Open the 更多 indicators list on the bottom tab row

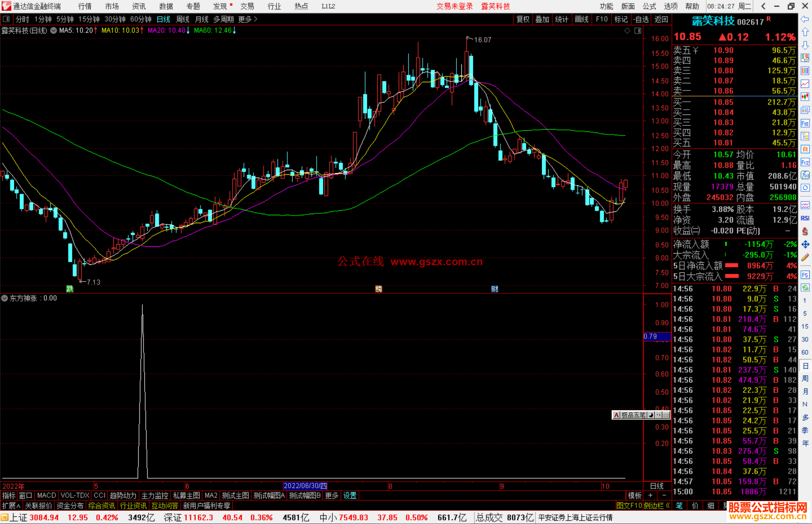(332, 496)
